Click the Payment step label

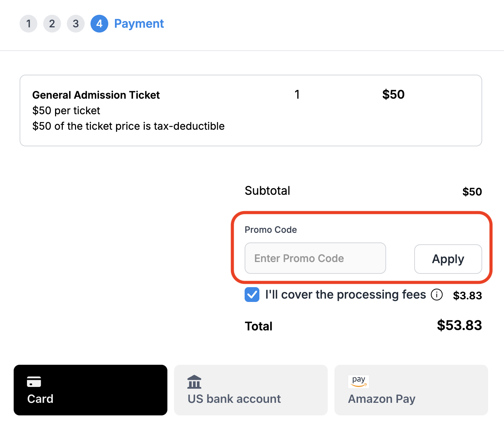[139, 24]
